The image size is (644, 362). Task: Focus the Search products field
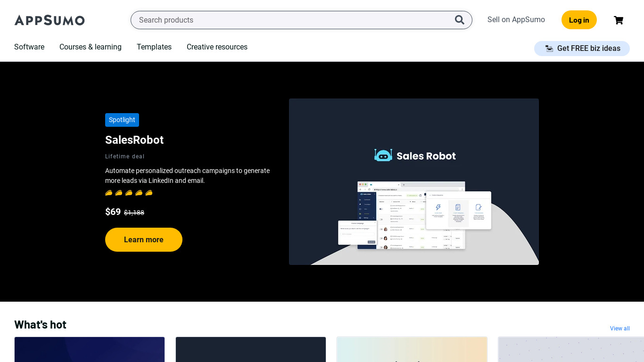click(x=301, y=20)
